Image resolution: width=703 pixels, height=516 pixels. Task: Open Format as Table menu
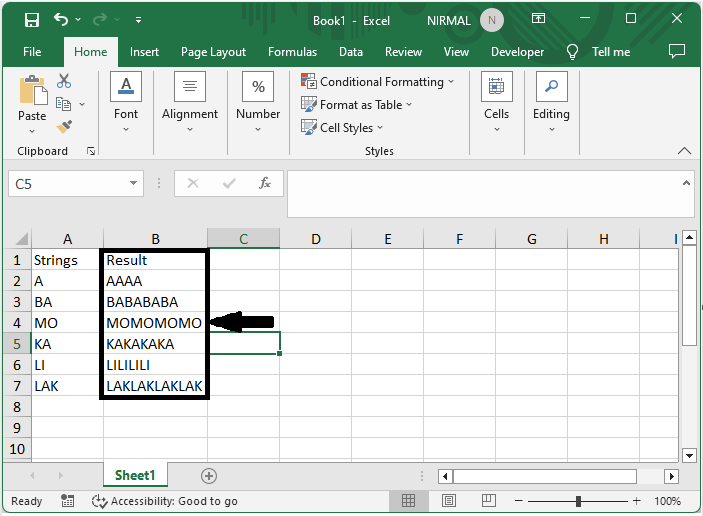tap(356, 105)
